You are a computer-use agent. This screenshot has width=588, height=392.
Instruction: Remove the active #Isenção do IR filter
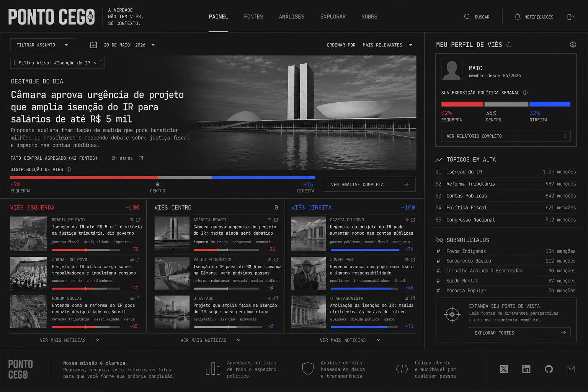(x=95, y=63)
